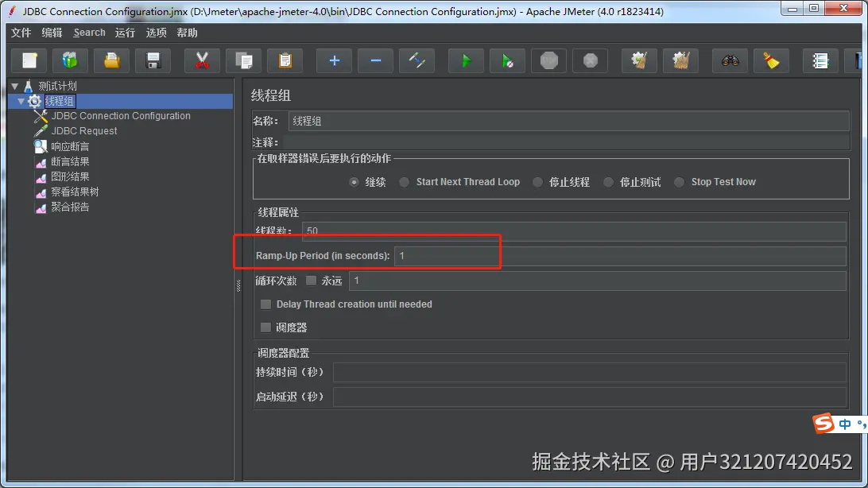Open the 编辑 menu

click(x=52, y=33)
